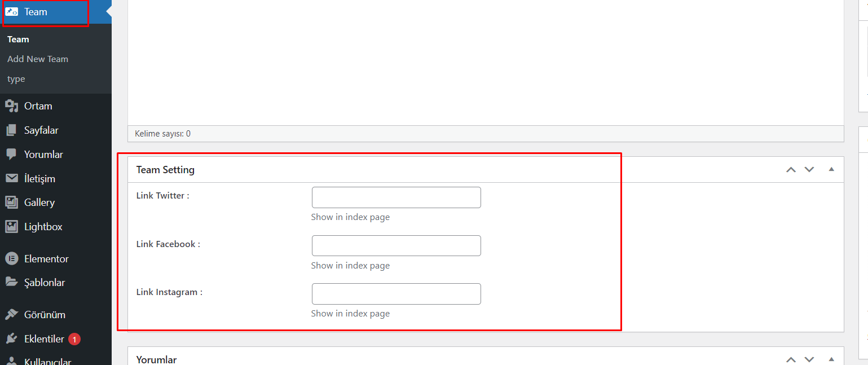
Task: Click the Sayfalar pages icon
Action: pyautogui.click(x=12, y=130)
